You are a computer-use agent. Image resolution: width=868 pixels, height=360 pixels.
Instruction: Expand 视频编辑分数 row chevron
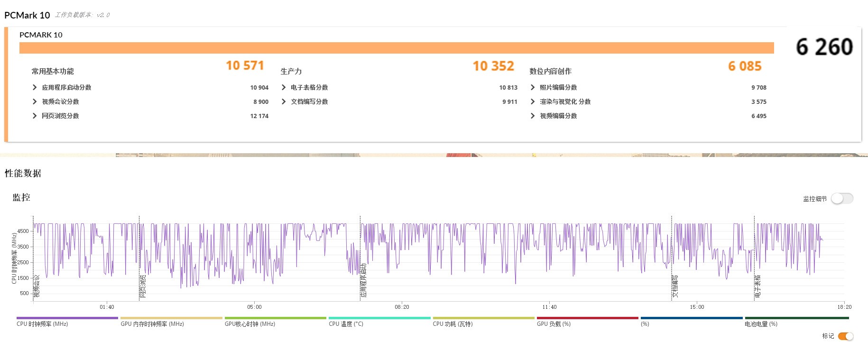533,116
